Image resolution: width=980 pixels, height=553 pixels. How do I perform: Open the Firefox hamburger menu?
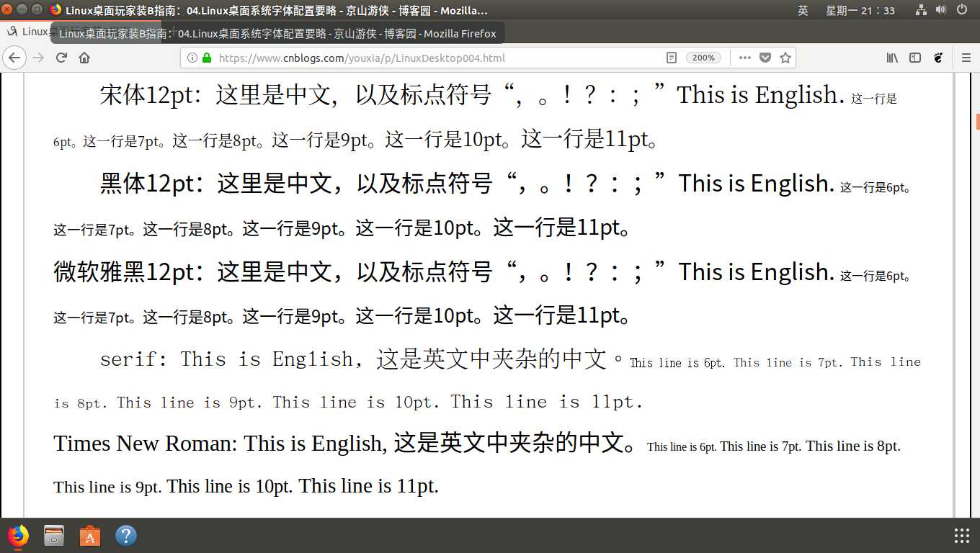(x=966, y=58)
